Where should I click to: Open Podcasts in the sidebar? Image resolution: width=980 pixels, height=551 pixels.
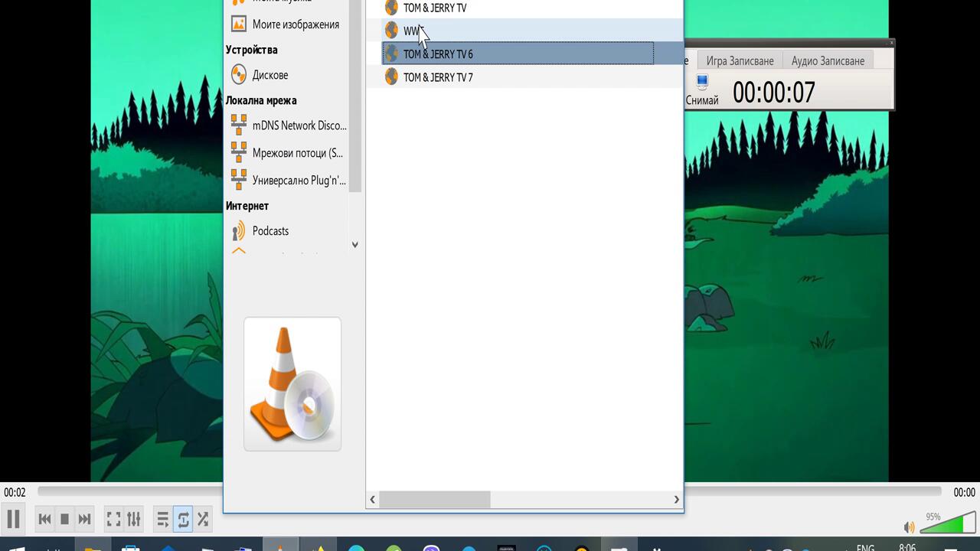pyautogui.click(x=270, y=231)
